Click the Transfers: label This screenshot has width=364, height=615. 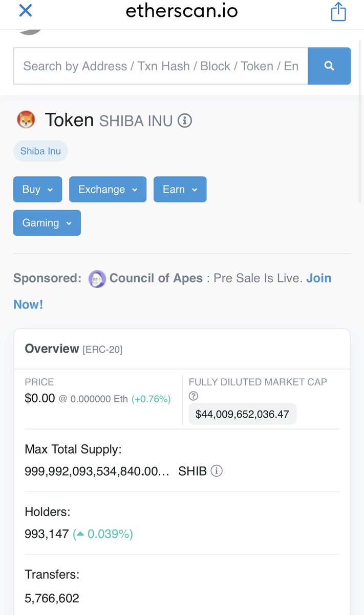click(52, 575)
